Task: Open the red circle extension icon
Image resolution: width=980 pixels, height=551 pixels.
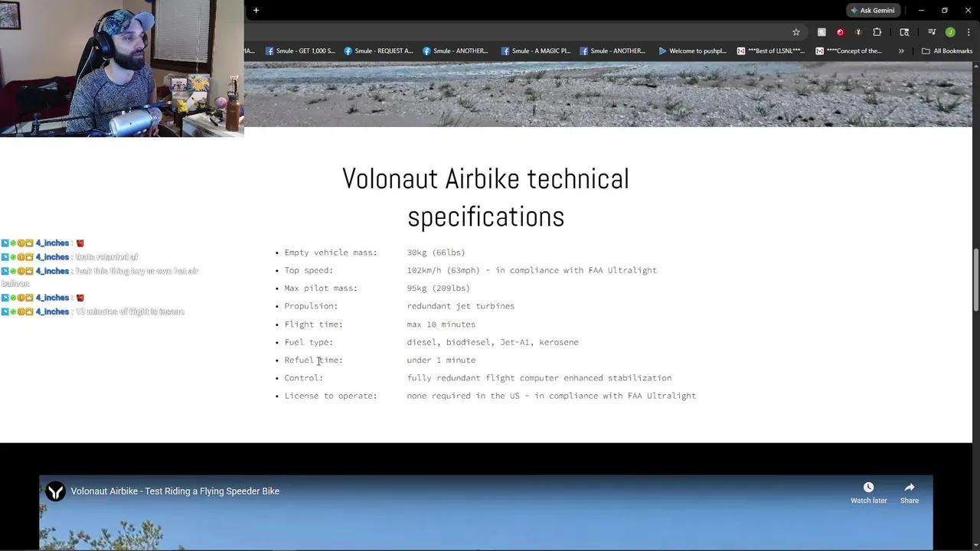Action: pyautogui.click(x=840, y=32)
